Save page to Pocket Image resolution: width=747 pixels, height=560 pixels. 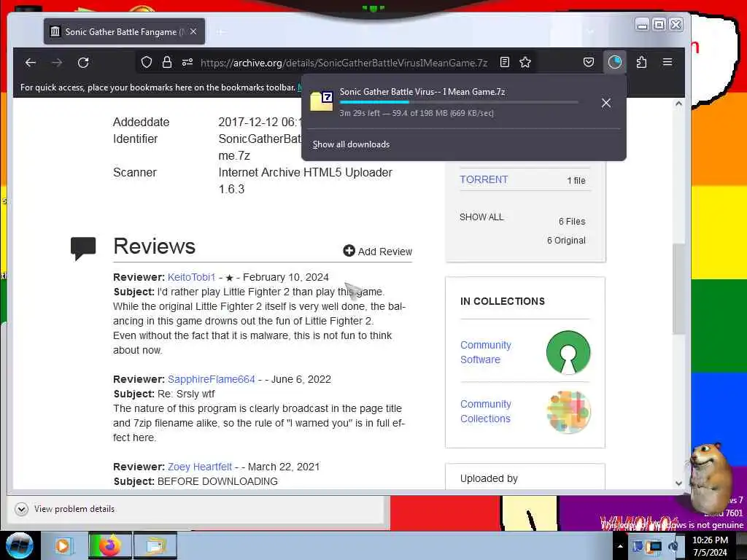[x=589, y=63]
